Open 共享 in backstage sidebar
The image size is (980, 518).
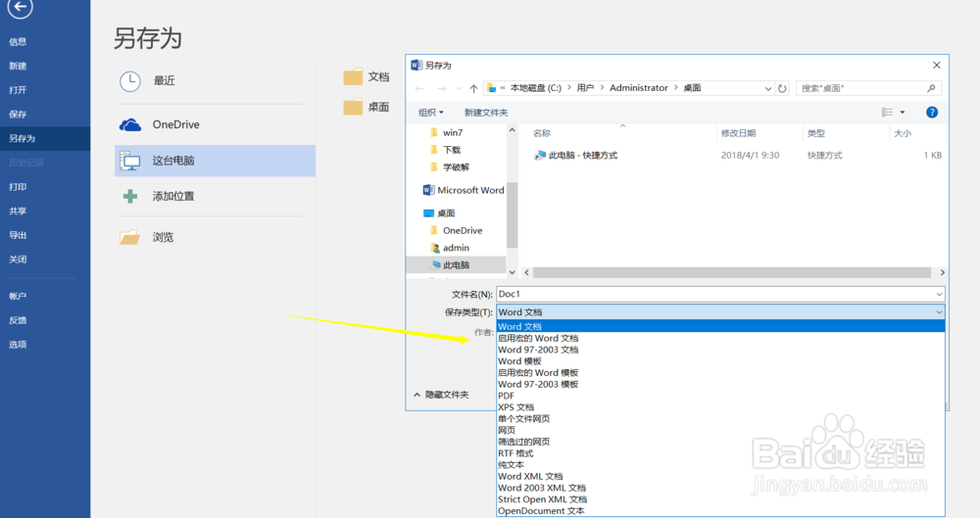tap(18, 212)
